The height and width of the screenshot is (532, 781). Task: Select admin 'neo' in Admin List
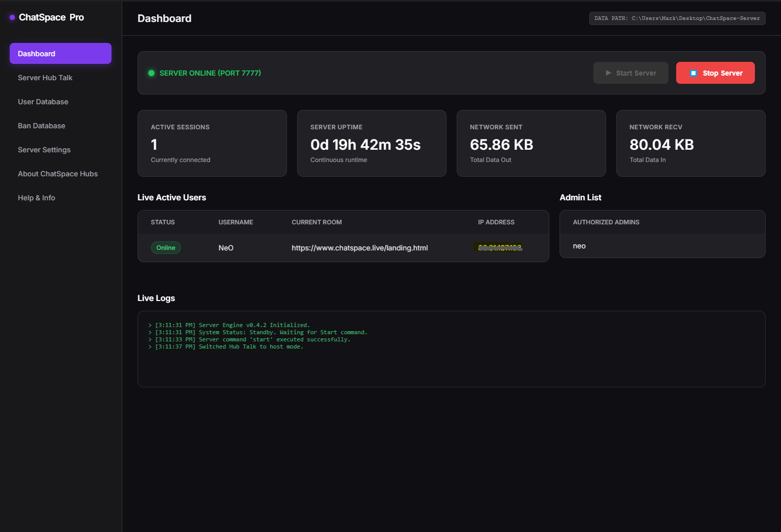(579, 246)
